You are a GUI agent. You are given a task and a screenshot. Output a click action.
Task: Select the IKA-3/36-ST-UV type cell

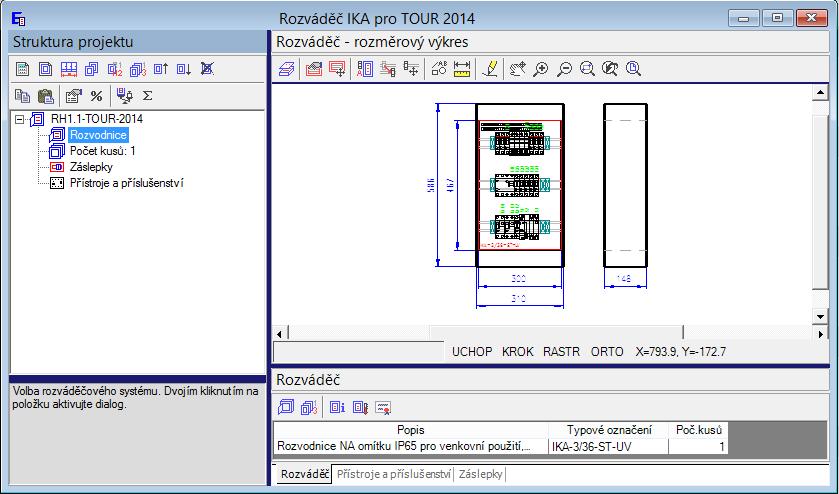pos(609,446)
